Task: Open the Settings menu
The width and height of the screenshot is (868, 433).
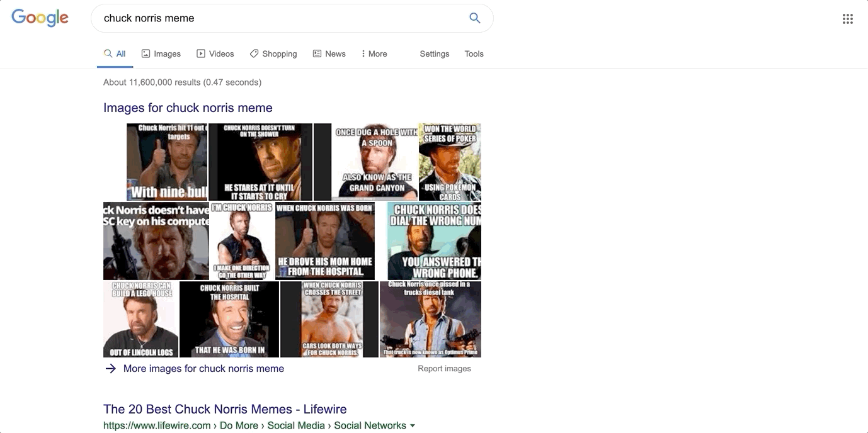Action: click(x=435, y=54)
